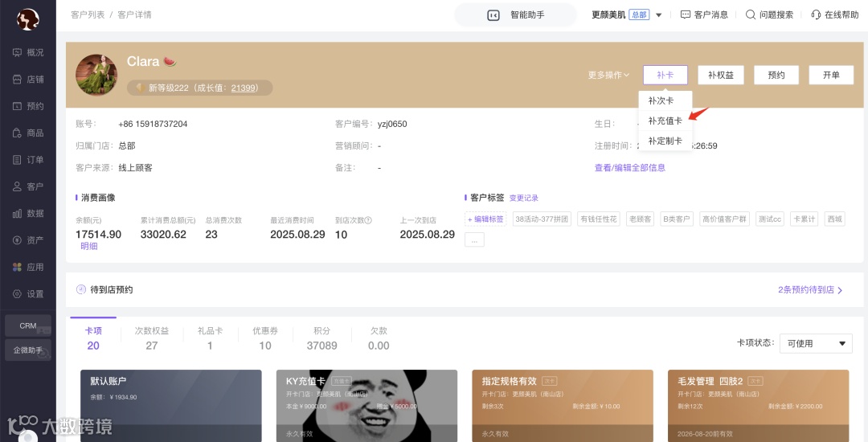Open the 商品 goods sidebar icon

pyautogui.click(x=17, y=133)
